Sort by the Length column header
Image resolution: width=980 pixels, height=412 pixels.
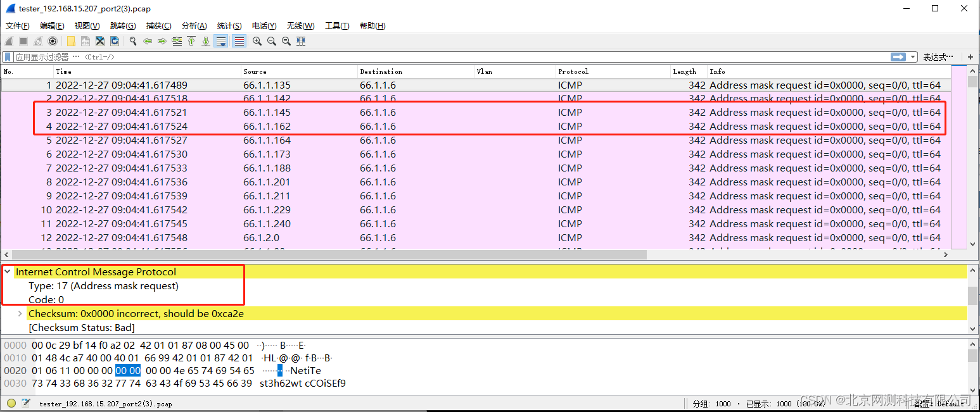689,72
